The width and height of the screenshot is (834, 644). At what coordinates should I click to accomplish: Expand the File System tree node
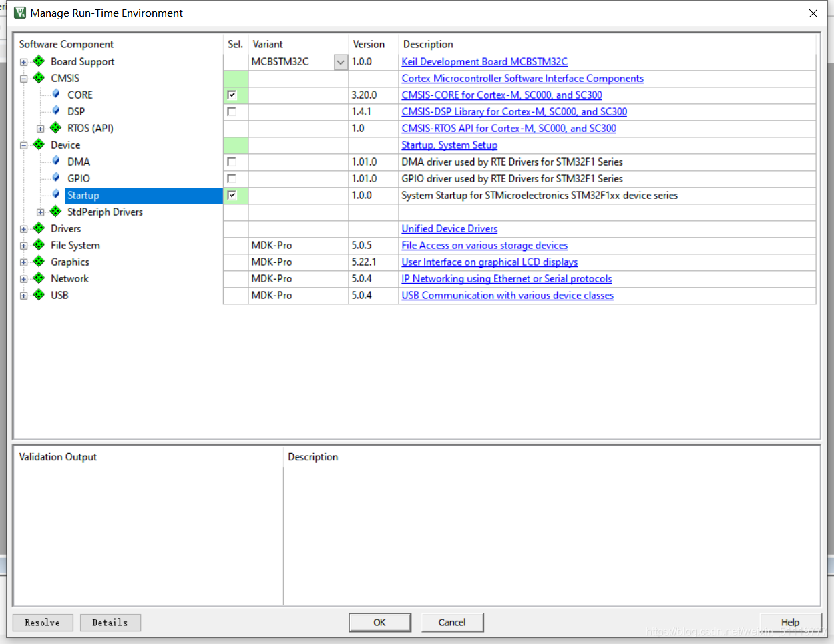[x=24, y=246]
